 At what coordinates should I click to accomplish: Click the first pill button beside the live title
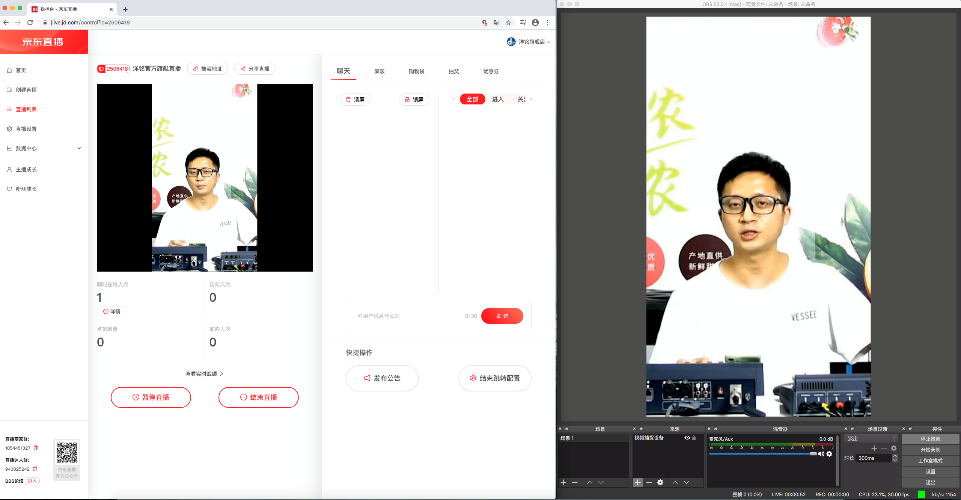pos(208,69)
